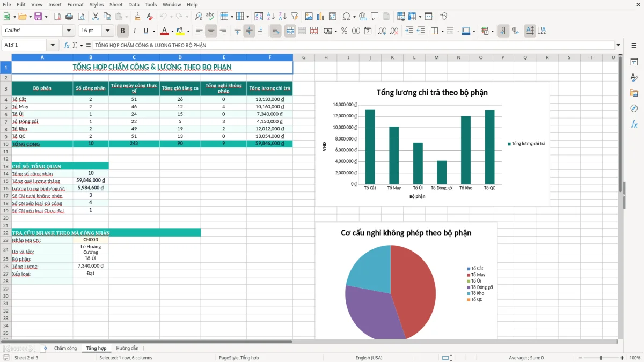Image resolution: width=644 pixels, height=362 pixels.
Task: Open background color dropdown arrow
Action: [188, 31]
